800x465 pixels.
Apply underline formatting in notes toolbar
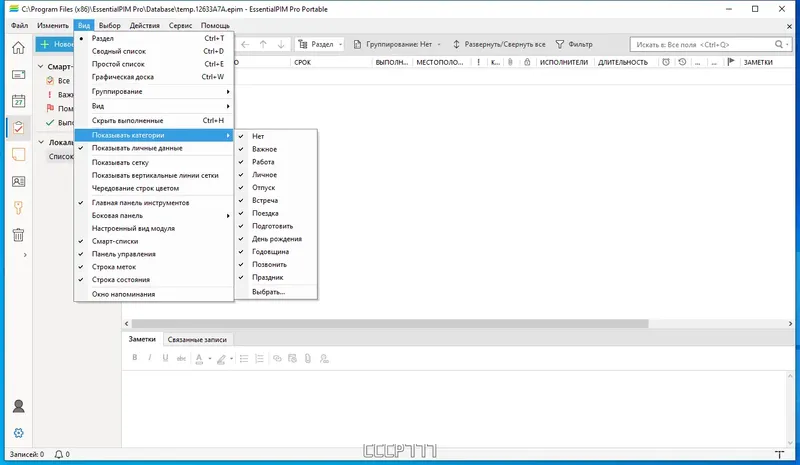click(165, 358)
